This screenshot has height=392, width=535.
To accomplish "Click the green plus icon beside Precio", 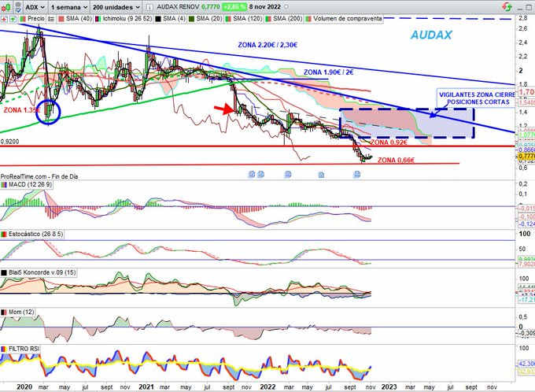I will [13, 19].
